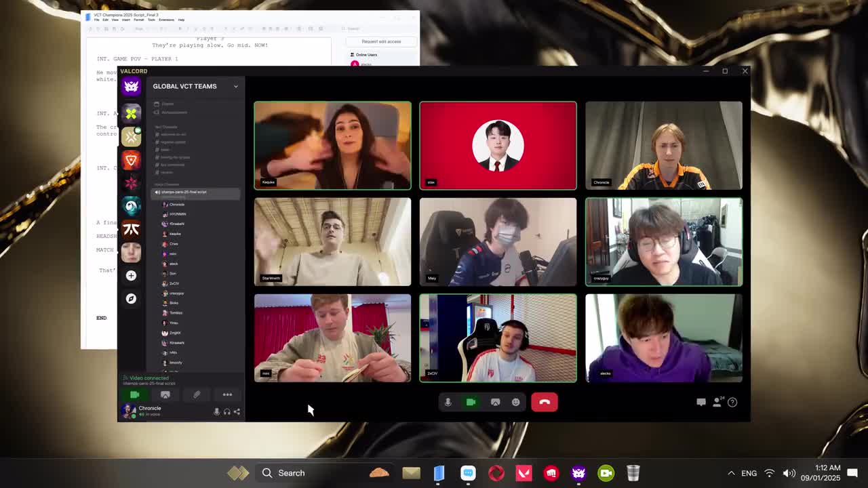This screenshot has height=488, width=868.
Task: Hang up with the red disconnect button
Action: pyautogui.click(x=545, y=402)
